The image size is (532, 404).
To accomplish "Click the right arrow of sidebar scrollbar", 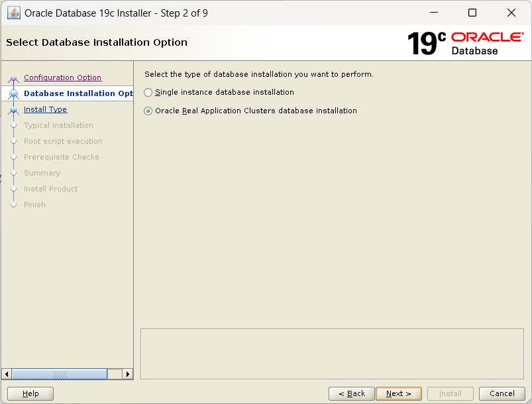I will point(128,374).
